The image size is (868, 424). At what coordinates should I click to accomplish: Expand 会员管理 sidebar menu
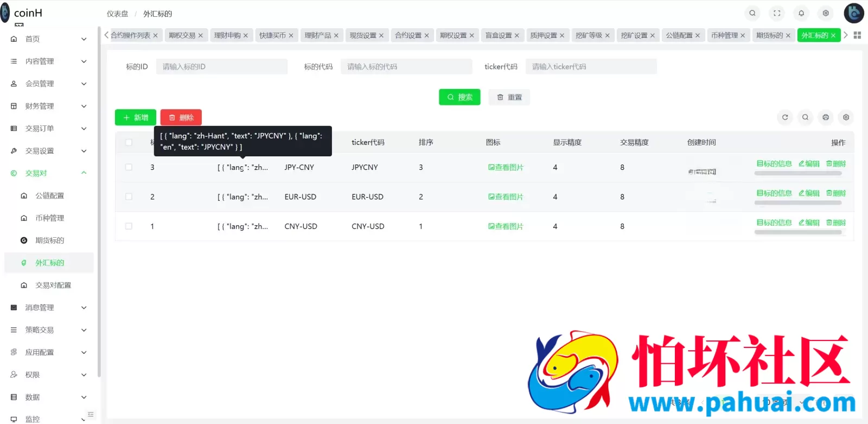[x=49, y=84]
